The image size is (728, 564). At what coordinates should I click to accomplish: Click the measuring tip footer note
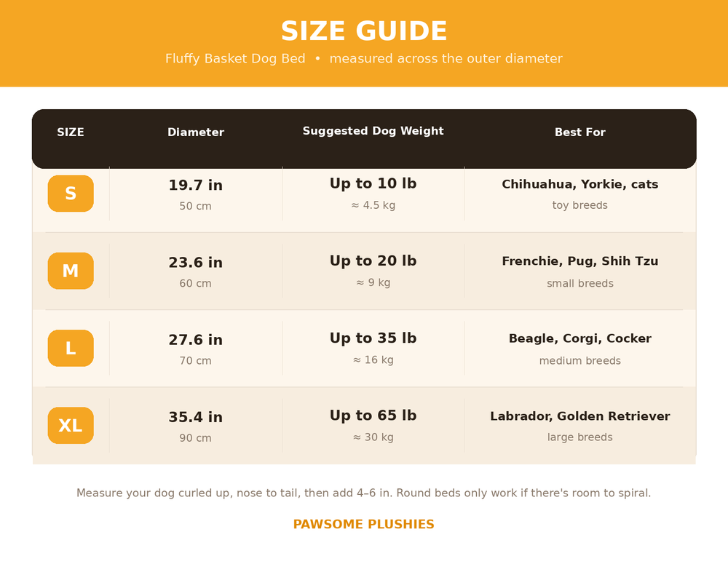click(363, 493)
